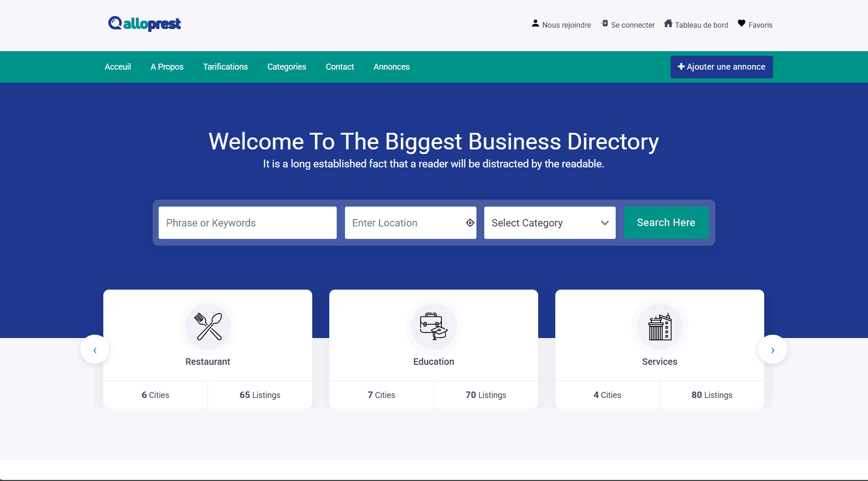The width and height of the screenshot is (868, 481).
Task: Open the Tarifications menu item
Action: [226, 67]
